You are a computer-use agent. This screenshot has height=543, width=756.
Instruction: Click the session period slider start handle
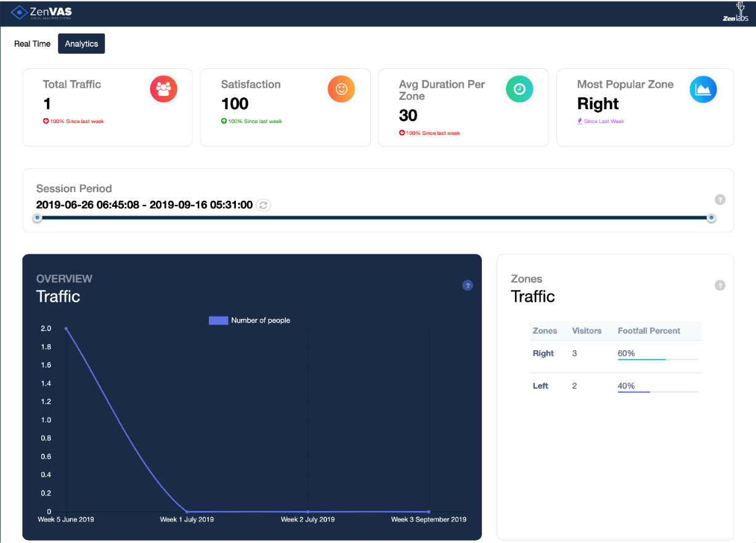coord(38,217)
